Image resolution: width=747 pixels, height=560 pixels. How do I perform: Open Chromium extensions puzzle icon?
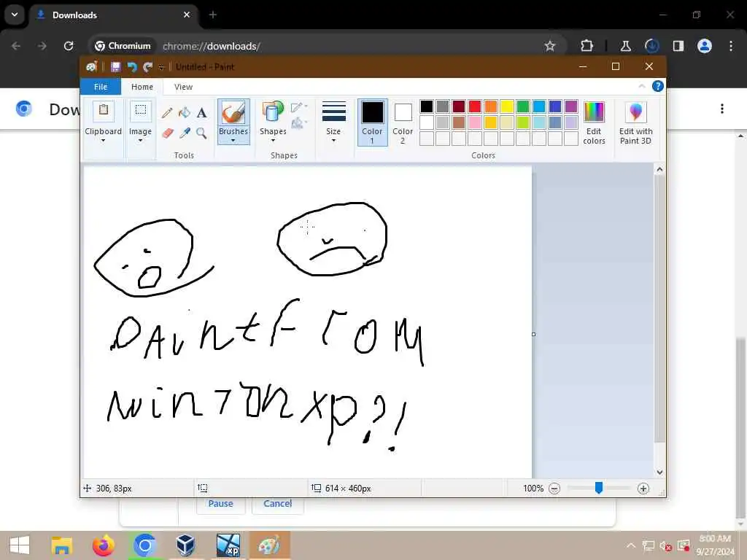[587, 46]
